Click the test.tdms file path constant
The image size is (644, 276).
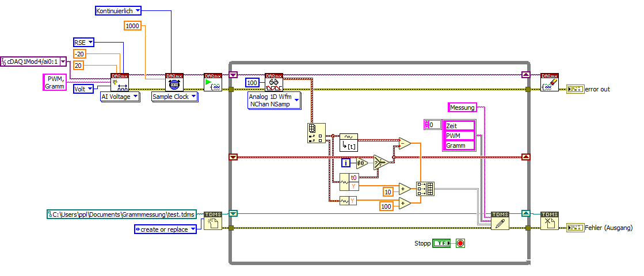pyautogui.click(x=121, y=214)
